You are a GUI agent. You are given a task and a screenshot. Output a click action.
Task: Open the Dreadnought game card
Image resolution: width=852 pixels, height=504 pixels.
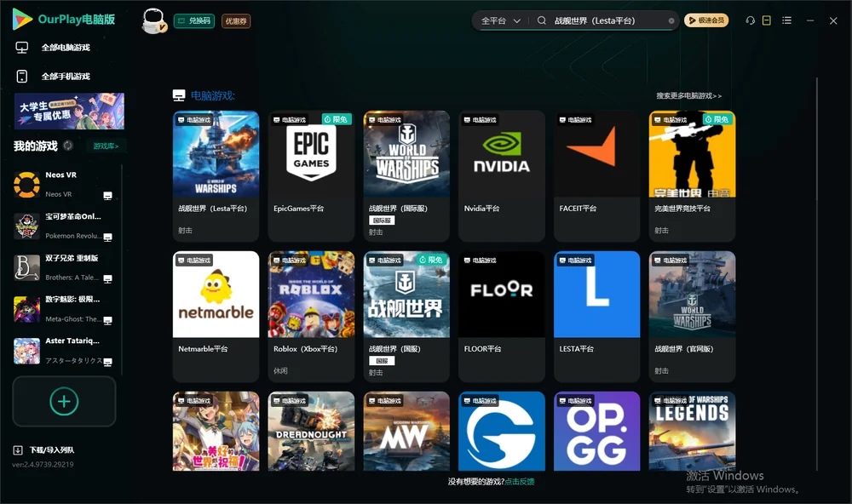click(311, 432)
